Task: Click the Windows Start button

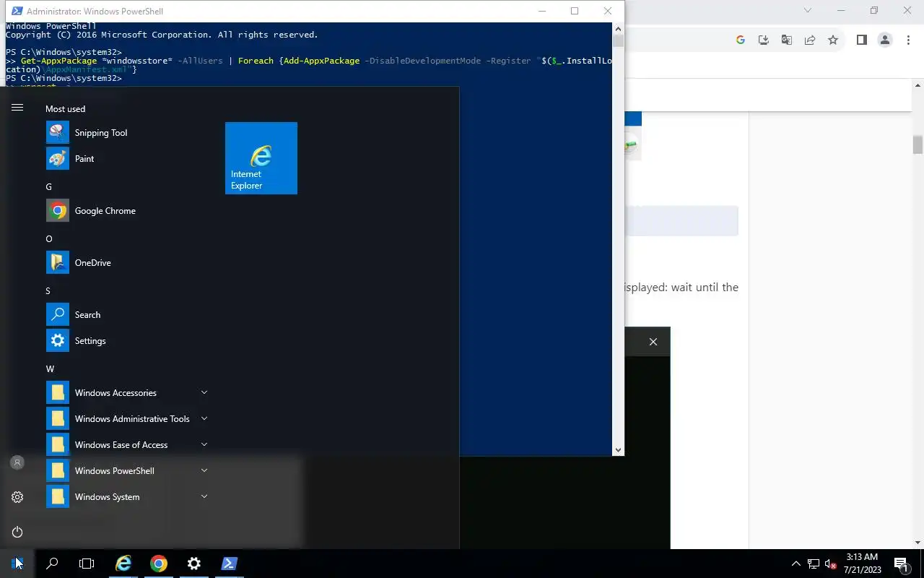Action: [17, 564]
